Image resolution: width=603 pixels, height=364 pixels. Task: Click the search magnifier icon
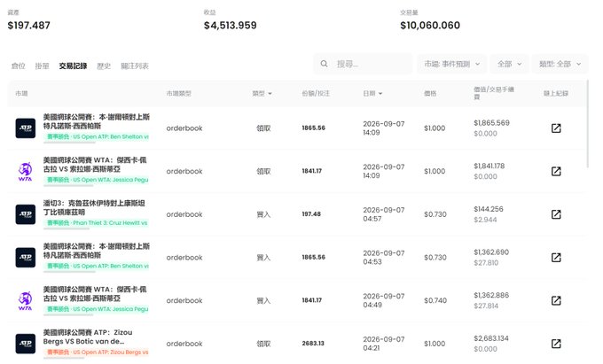pyautogui.click(x=325, y=64)
